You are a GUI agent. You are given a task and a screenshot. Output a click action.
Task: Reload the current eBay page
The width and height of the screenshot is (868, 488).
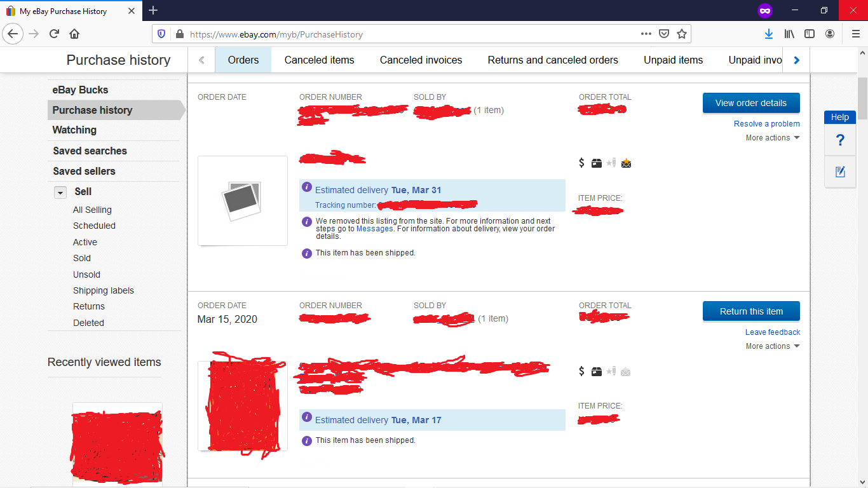pos(55,34)
